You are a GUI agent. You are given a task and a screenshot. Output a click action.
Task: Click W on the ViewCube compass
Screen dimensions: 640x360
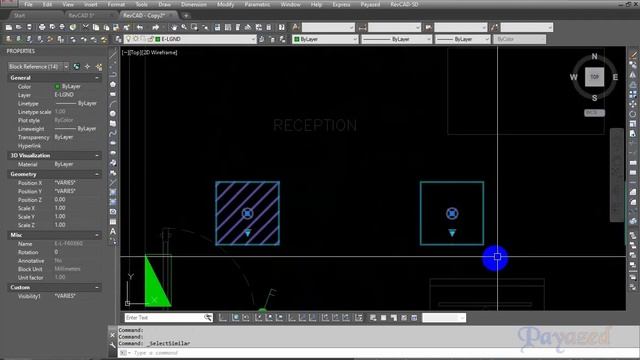573,77
